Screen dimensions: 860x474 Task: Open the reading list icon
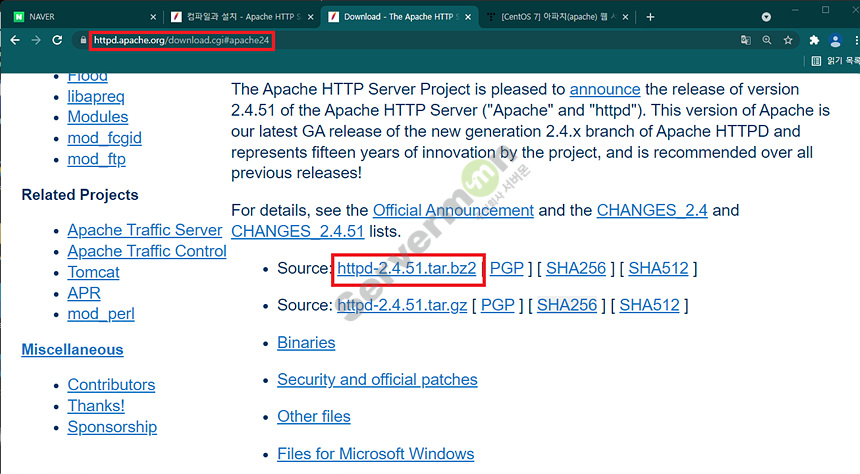[816, 61]
